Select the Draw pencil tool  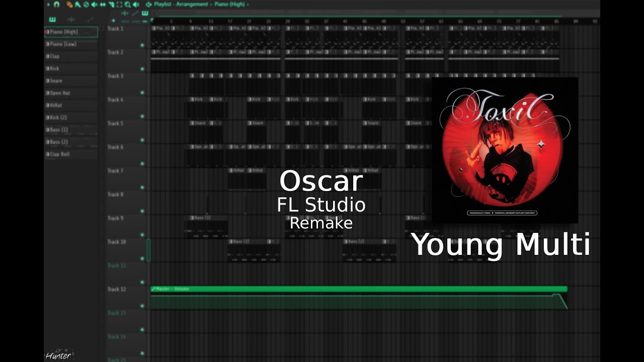coord(70,5)
